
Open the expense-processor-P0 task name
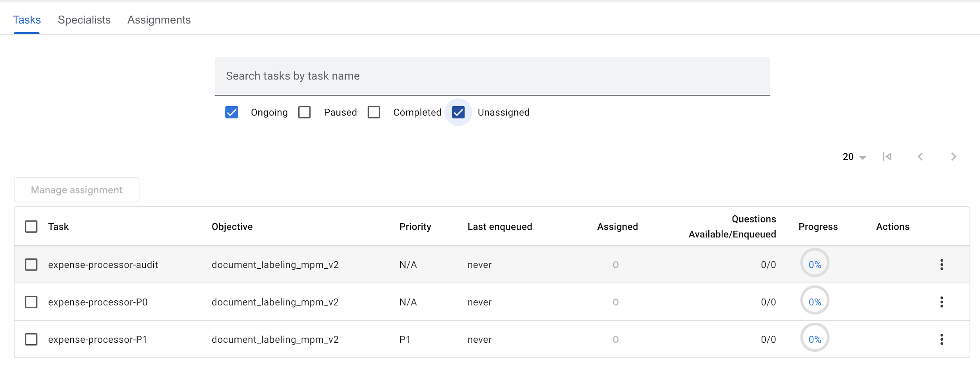point(98,302)
